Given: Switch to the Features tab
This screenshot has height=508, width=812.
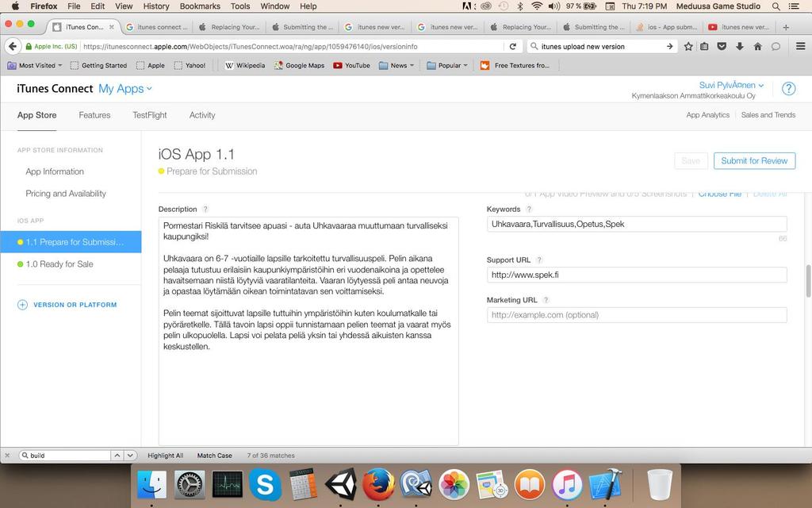Looking at the screenshot, I should [95, 115].
